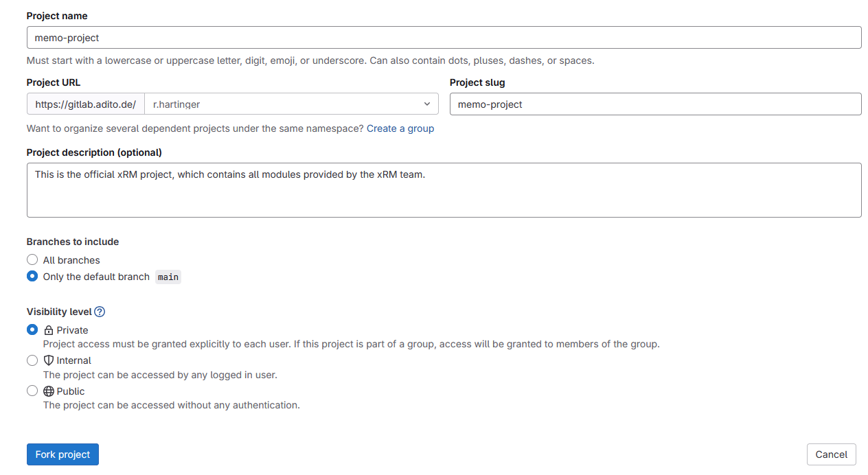868x475 pixels.
Task: Choose Internal visibility level
Action: coord(32,360)
